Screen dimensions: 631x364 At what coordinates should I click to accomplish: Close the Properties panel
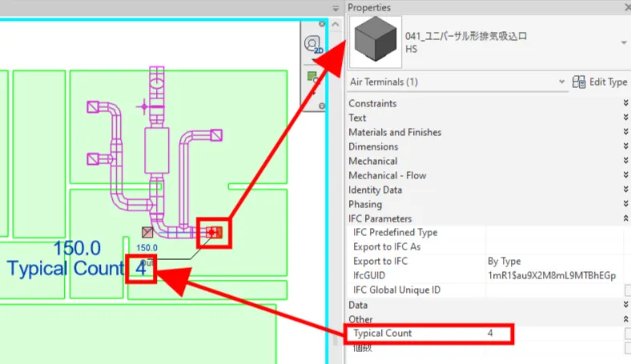(x=624, y=7)
